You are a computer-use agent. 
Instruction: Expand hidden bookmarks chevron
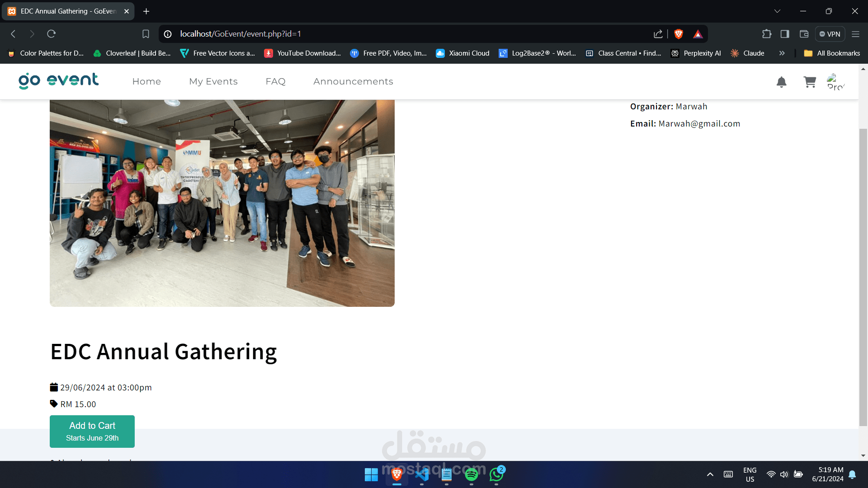(782, 53)
